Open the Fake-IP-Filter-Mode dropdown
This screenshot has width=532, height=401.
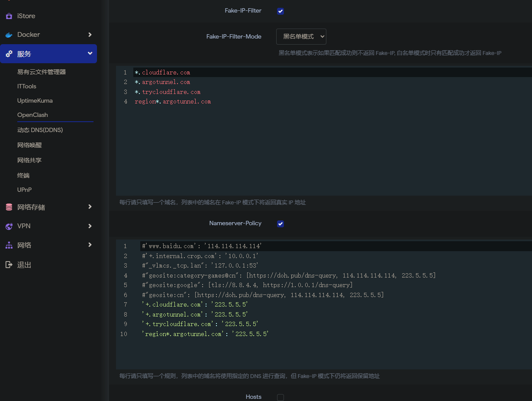click(x=301, y=37)
